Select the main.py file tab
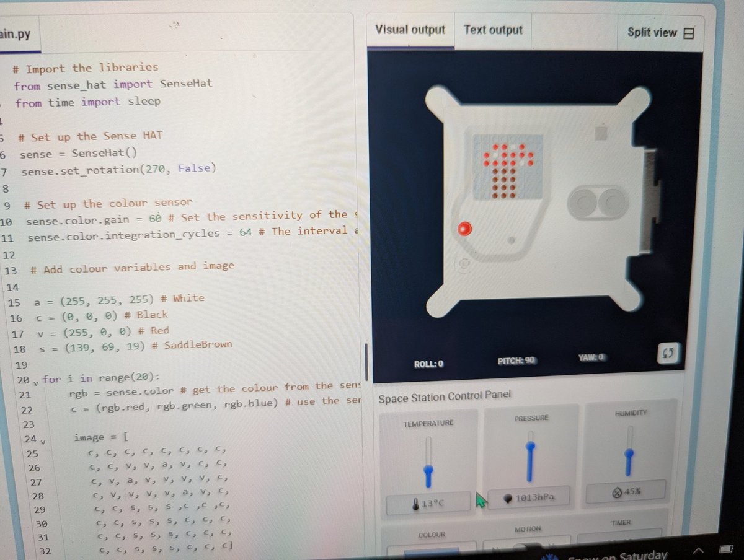The width and height of the screenshot is (744, 560). point(15,35)
